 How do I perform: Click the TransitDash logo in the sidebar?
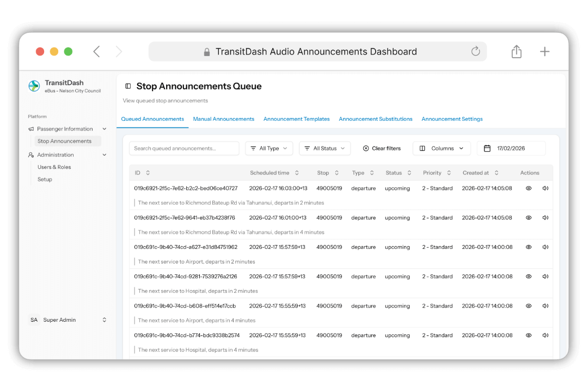pyautogui.click(x=34, y=86)
